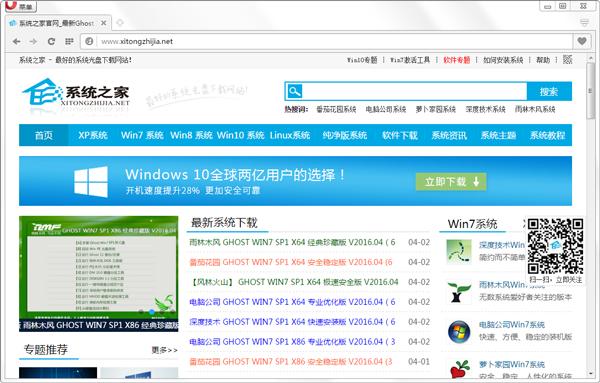
Task: Open 番茄花园 GHOST WIN7 SP1 X64 安全稳定版 link
Action: 290,262
